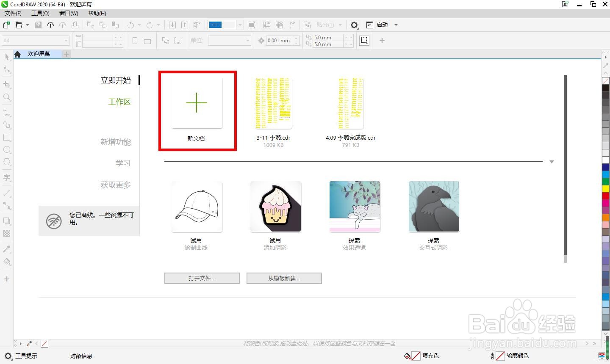Select the Transparency checkerboard tool
Viewport: 610px width, 364px height.
7,233
